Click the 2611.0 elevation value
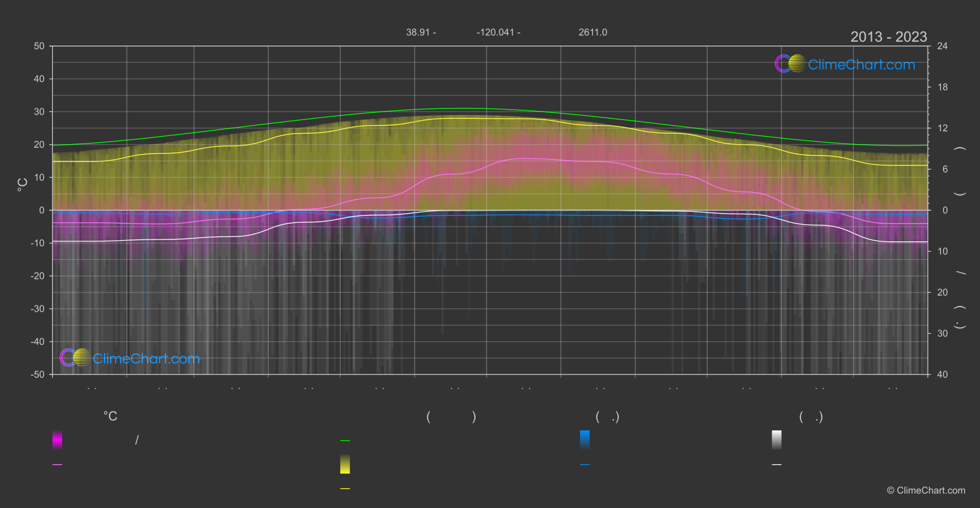 coord(592,32)
